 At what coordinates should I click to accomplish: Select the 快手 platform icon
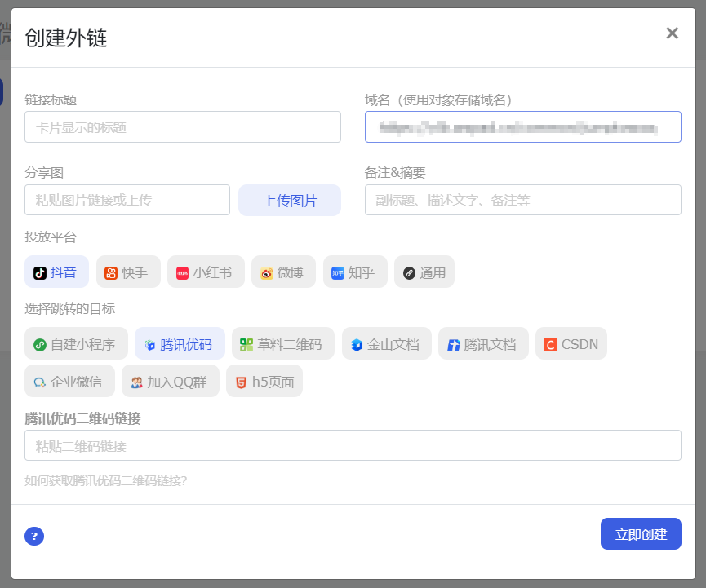point(127,272)
